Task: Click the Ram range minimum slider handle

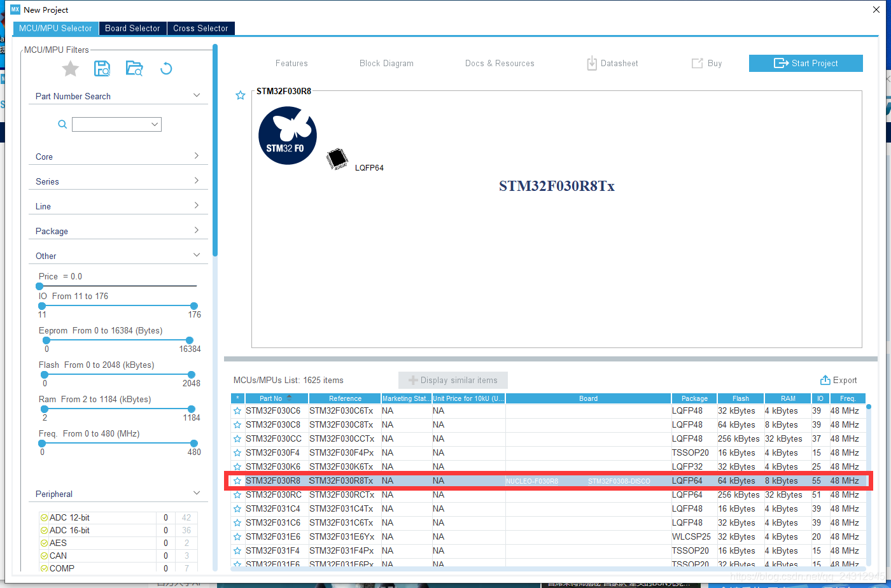Action: point(44,409)
